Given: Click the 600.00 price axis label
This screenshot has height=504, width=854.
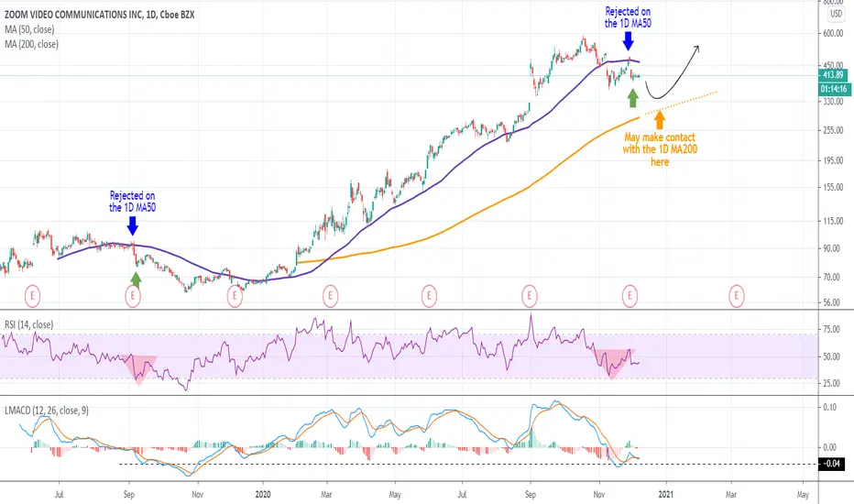Looking at the screenshot, I should point(833,34).
